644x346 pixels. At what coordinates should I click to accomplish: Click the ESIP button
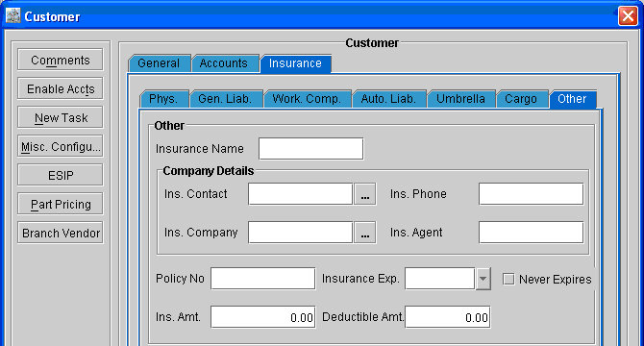pos(61,175)
